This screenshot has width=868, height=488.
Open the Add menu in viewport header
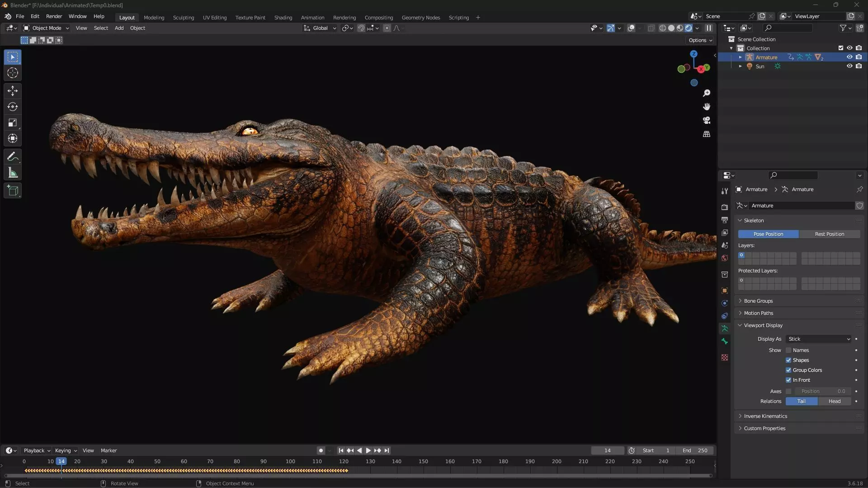(x=119, y=28)
